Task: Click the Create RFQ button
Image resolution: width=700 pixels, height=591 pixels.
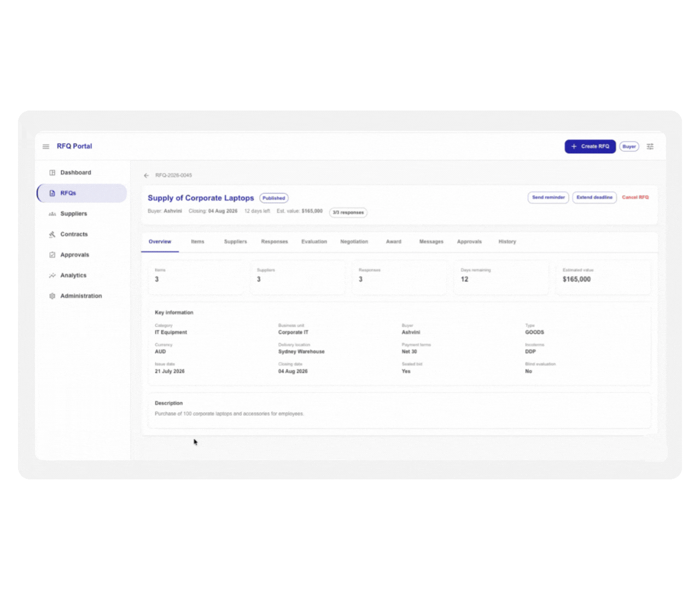Action: tap(590, 147)
